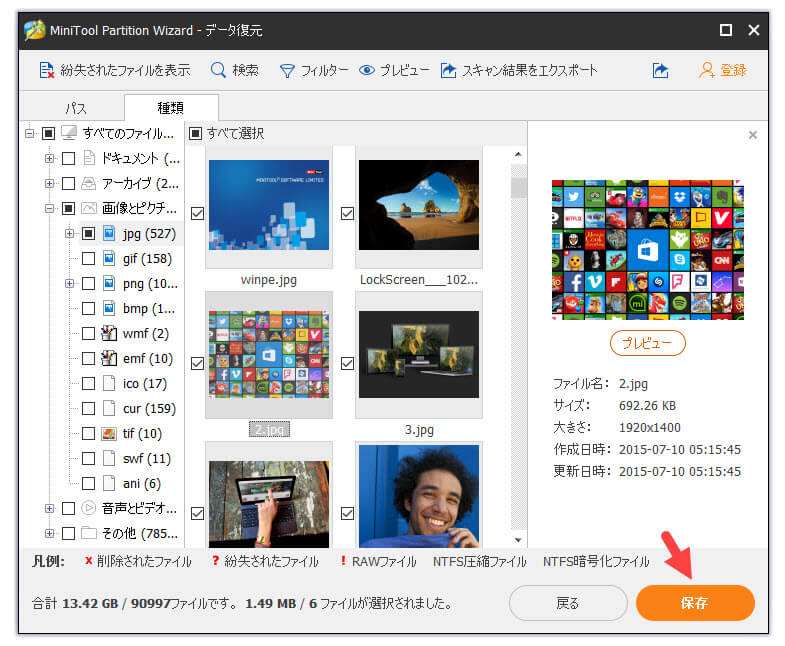785x646 pixels.
Task: Check the tif (10) checkbox
Action: click(88, 433)
